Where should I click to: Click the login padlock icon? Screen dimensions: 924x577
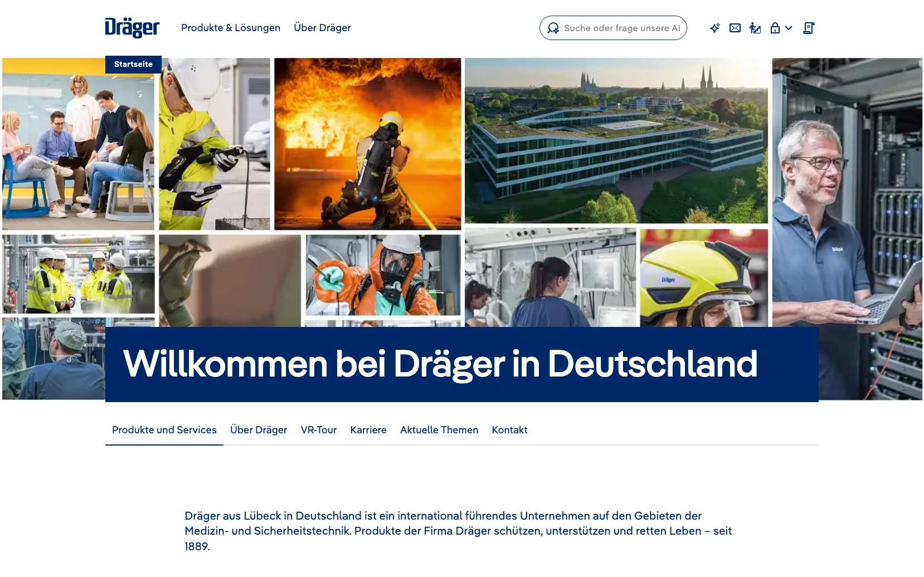tap(775, 28)
